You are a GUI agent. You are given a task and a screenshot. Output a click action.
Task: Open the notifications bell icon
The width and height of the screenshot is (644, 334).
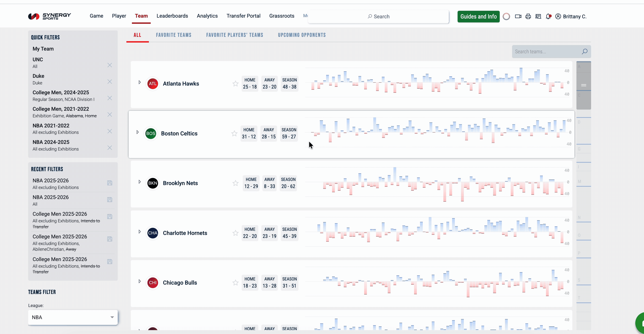click(548, 16)
